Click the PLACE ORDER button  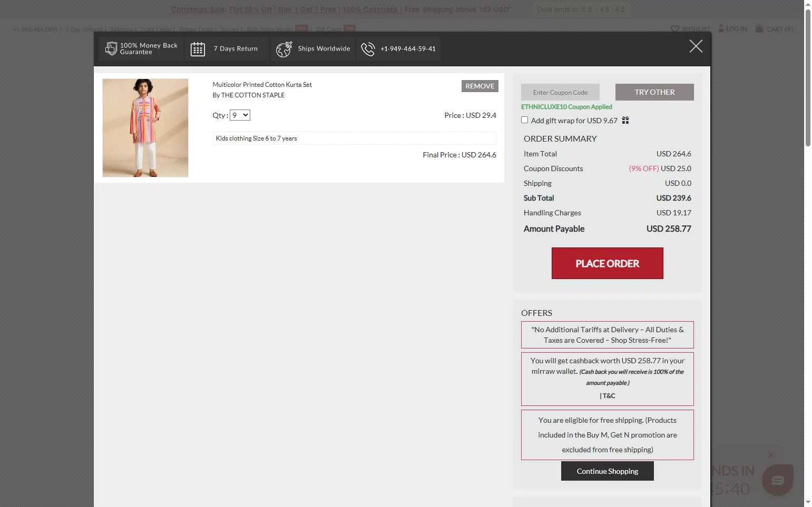[607, 263]
